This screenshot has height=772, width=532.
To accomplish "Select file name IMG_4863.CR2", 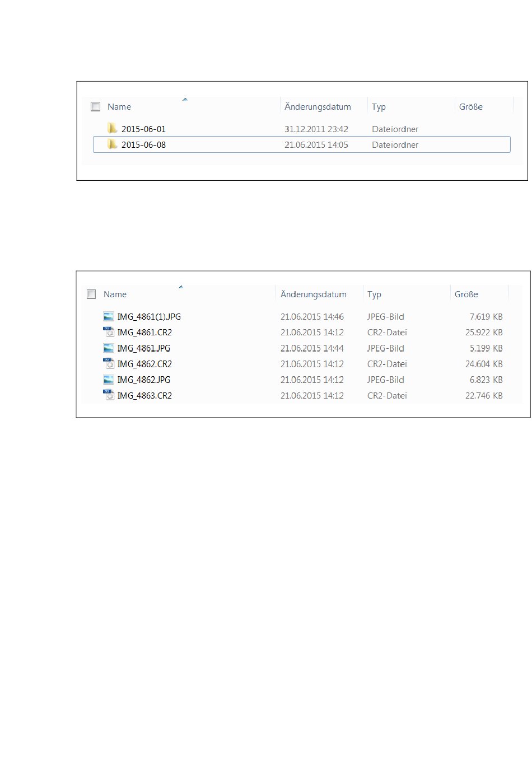I will tap(144, 395).
